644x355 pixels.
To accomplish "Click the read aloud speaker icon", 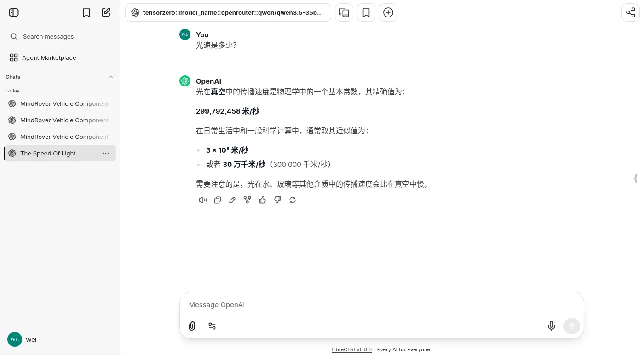I will tap(202, 200).
